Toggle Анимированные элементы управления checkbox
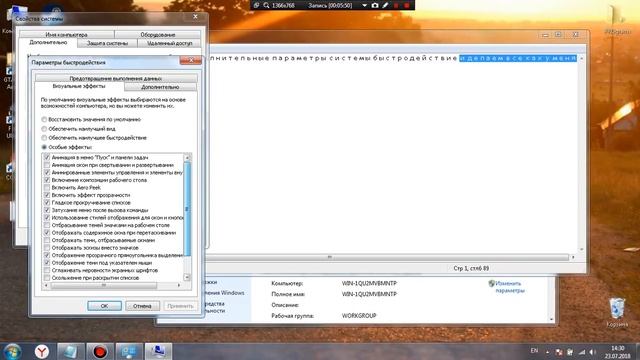Screen dimensions: 640x360 tap(47, 173)
